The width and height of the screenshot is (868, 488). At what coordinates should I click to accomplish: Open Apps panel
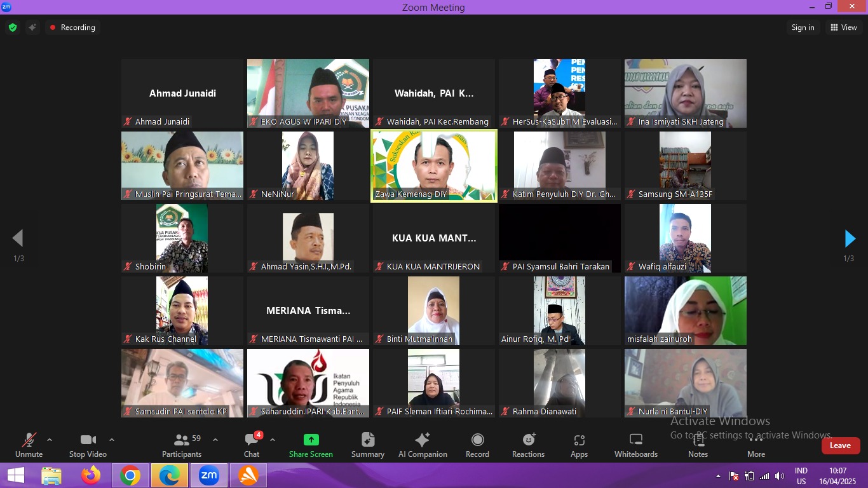(579, 445)
